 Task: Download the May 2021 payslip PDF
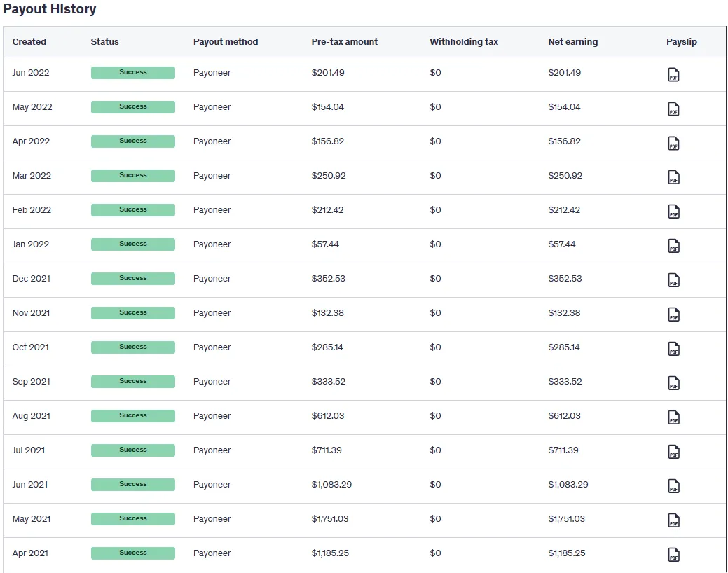point(673,521)
